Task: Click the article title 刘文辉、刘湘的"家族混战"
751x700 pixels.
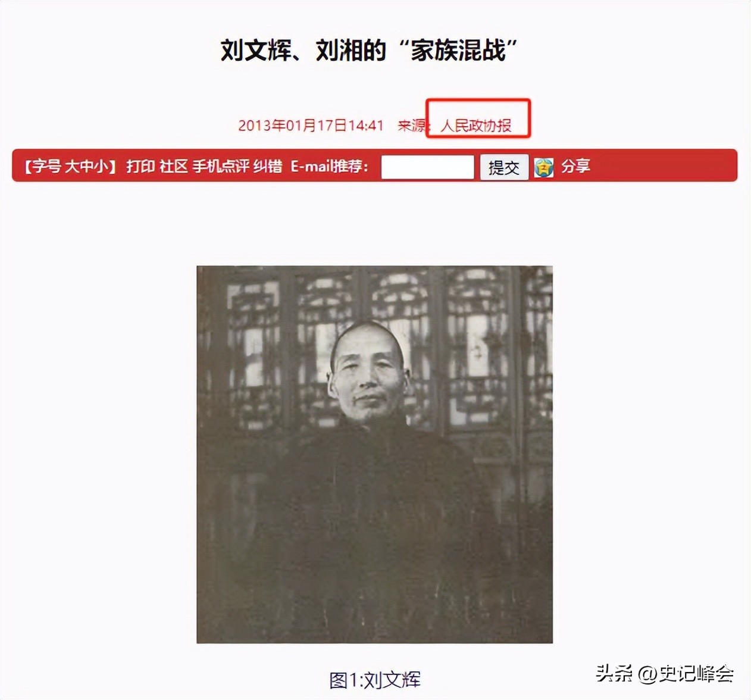Action: pos(369,50)
